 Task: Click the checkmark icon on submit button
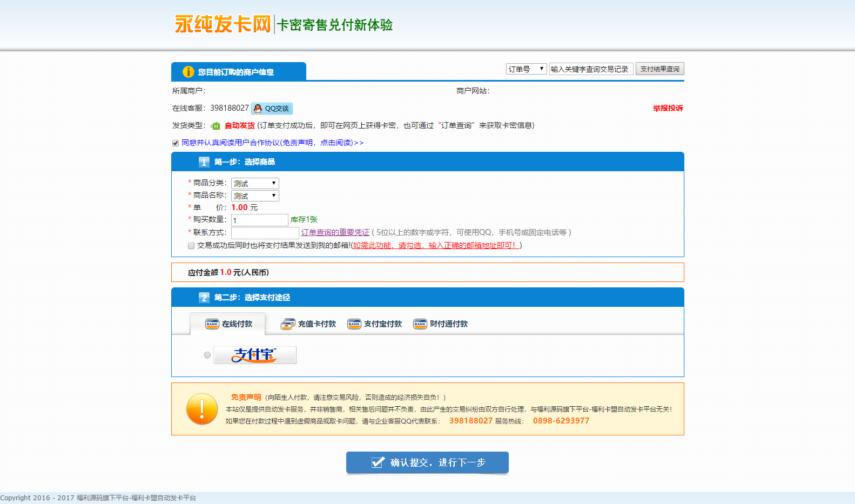[378, 462]
